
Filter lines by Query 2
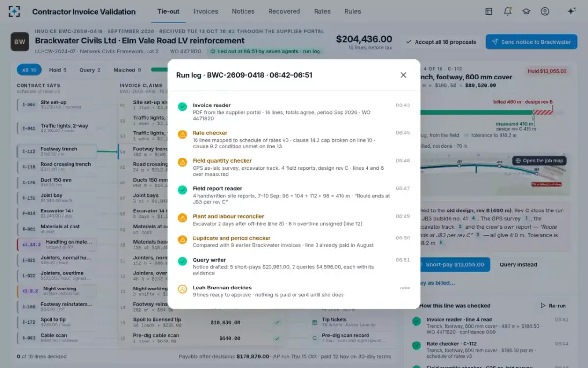[x=90, y=70]
